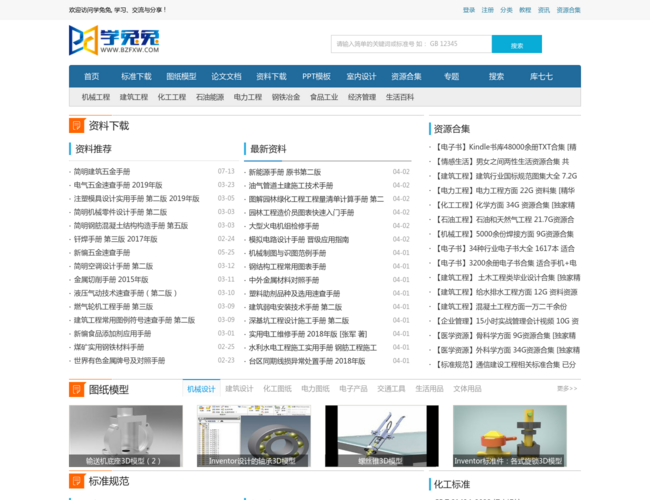
Task: Expand 更多>> in the 图纸模型 section
Action: tap(567, 388)
